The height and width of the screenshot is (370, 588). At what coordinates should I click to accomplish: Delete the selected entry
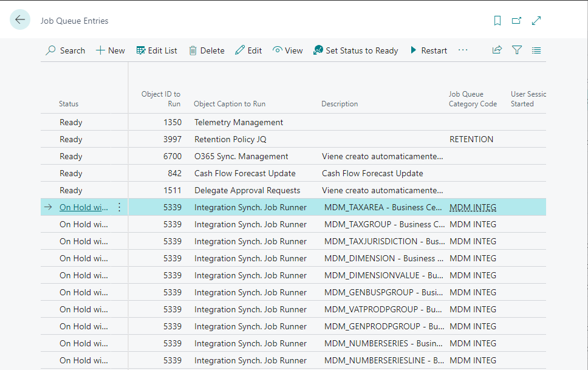coord(207,50)
